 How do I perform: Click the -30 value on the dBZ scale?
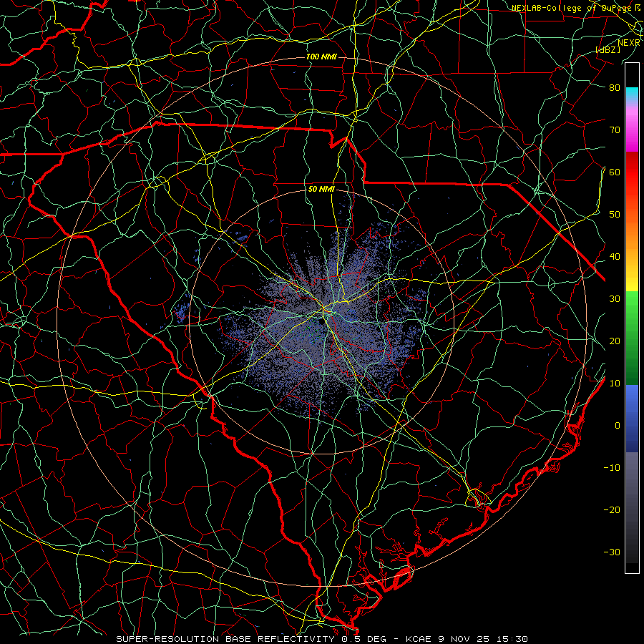[612, 552]
